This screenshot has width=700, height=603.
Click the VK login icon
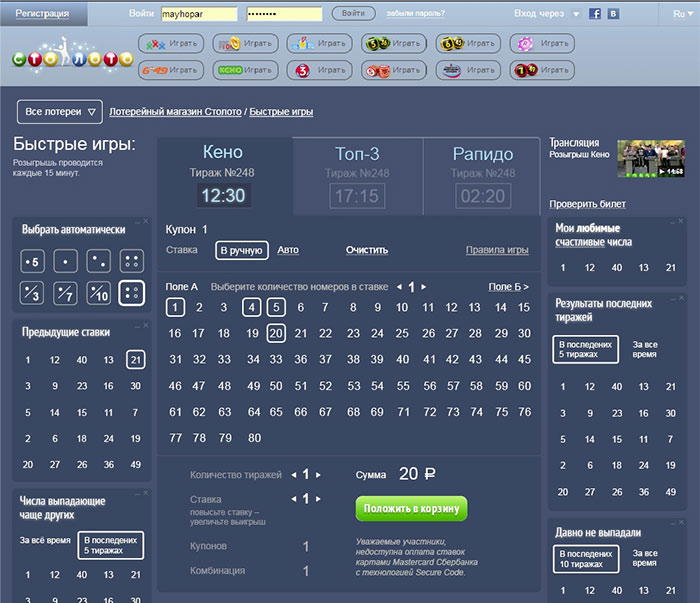point(612,14)
